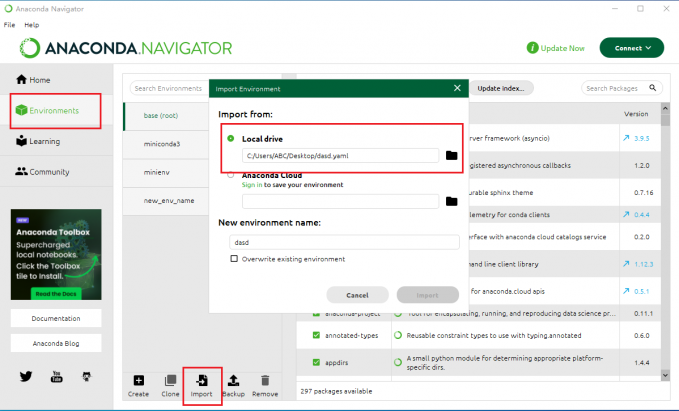
Task: Click the version 1.4.4 cell
Action: click(x=641, y=362)
